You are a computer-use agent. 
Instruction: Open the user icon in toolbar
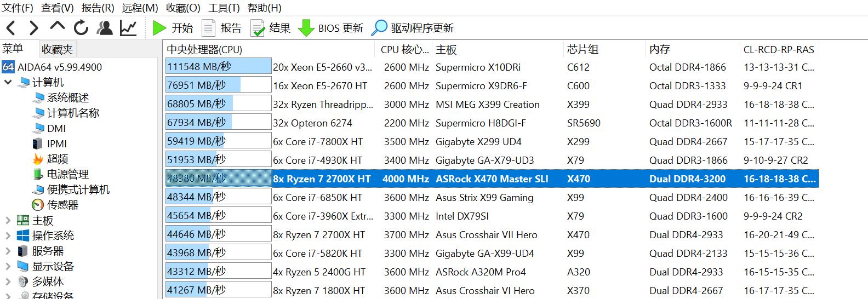104,27
